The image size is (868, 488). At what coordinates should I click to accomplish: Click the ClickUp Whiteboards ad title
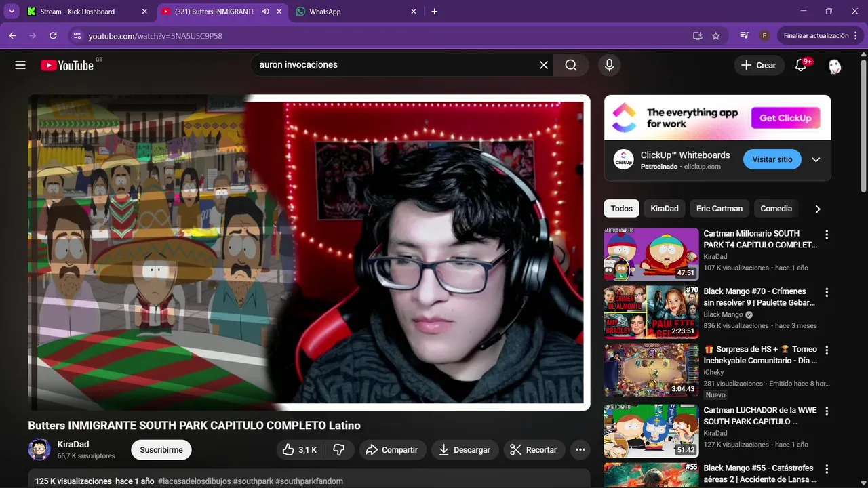(685, 155)
